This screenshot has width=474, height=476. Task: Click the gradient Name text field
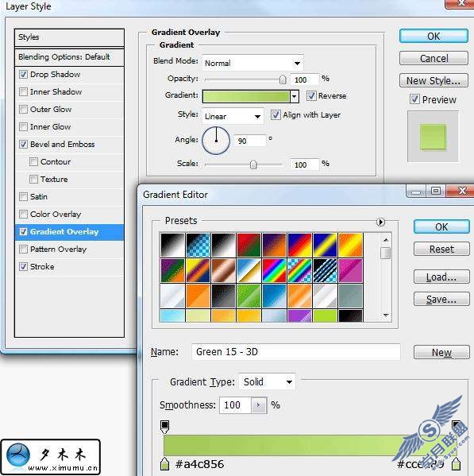click(x=296, y=352)
